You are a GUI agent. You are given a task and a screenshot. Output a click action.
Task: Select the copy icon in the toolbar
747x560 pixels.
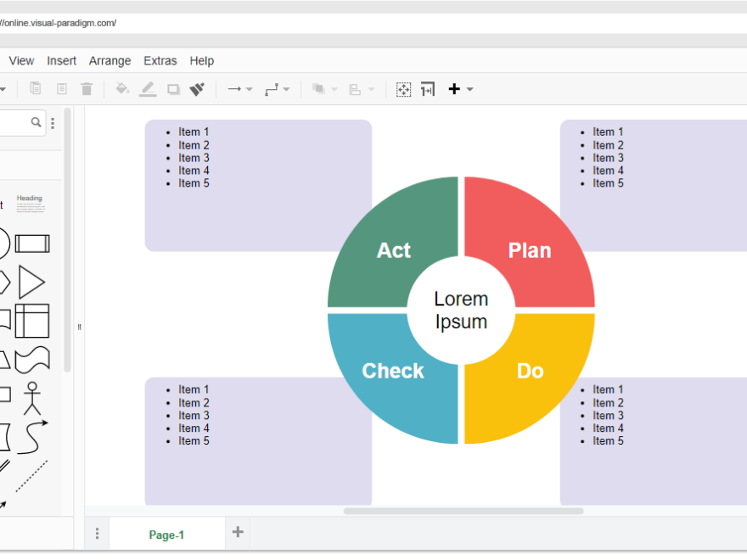pyautogui.click(x=35, y=88)
